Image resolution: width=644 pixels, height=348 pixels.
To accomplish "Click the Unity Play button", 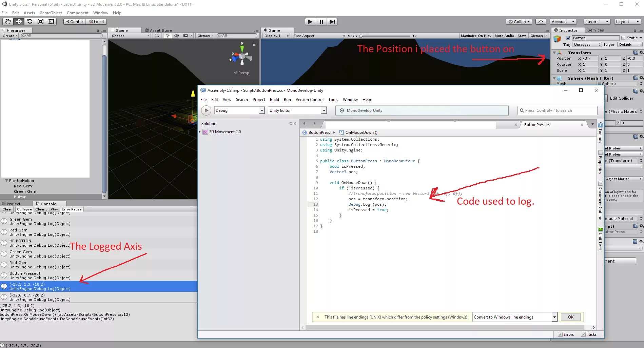I will [310, 22].
